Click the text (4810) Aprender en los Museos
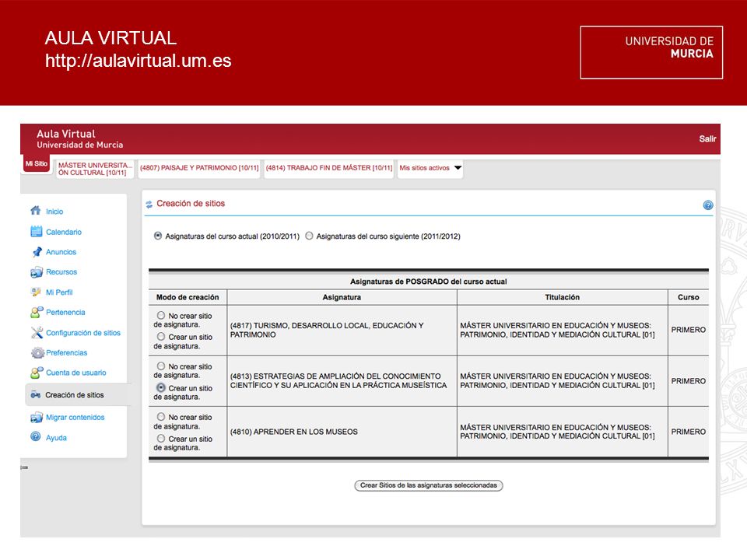747x560 pixels. point(293,432)
